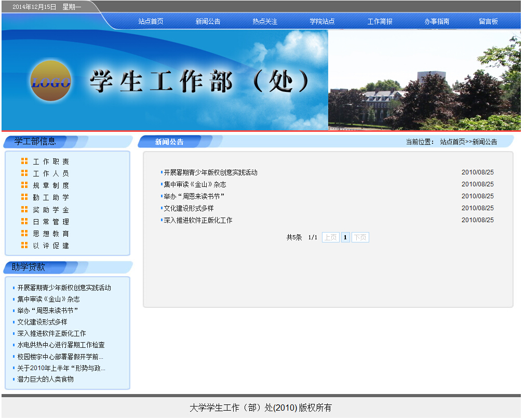
Task: Open sidebar link 工作人员
Action: pyautogui.click(x=51, y=173)
